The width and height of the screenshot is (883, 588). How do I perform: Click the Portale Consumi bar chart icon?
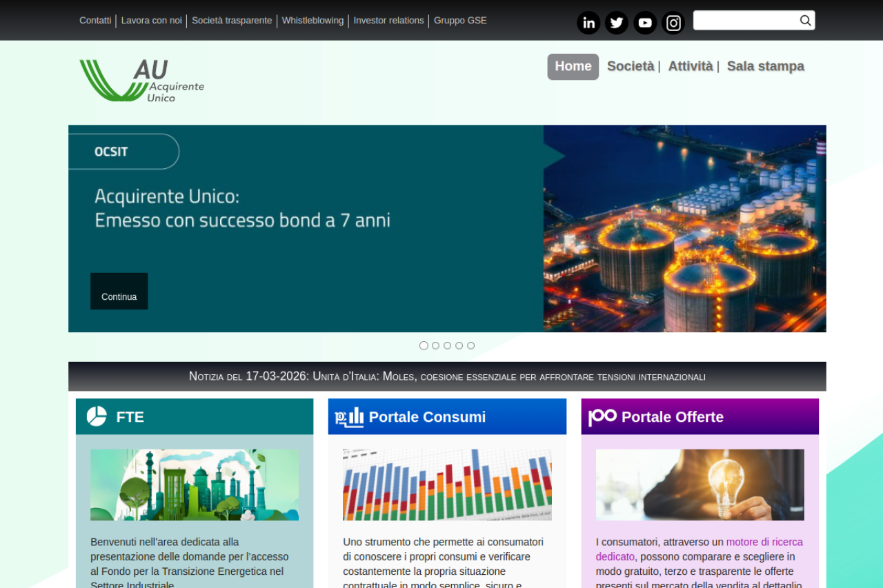349,416
